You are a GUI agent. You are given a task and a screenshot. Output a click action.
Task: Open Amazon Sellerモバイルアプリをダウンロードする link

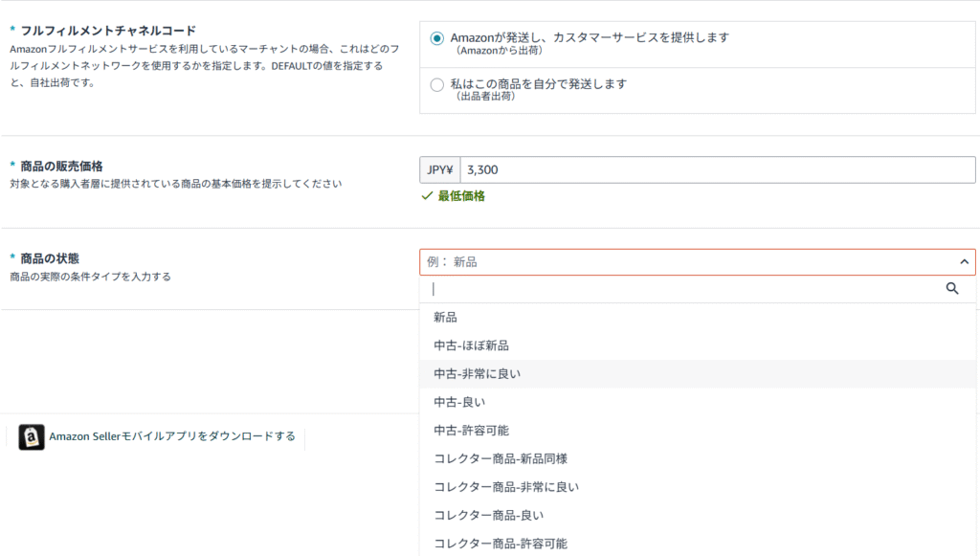pyautogui.click(x=172, y=437)
